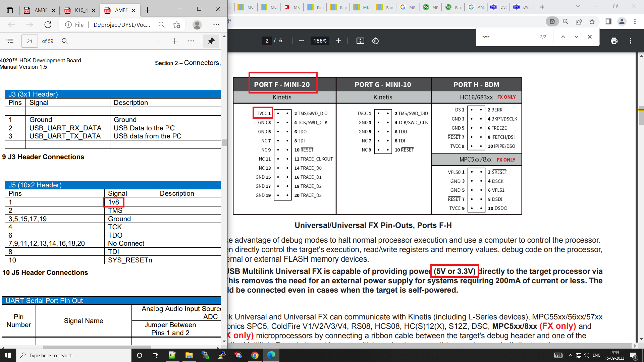Toggle the PDF toolbar pin
The height and width of the screenshot is (362, 644).
211,41
